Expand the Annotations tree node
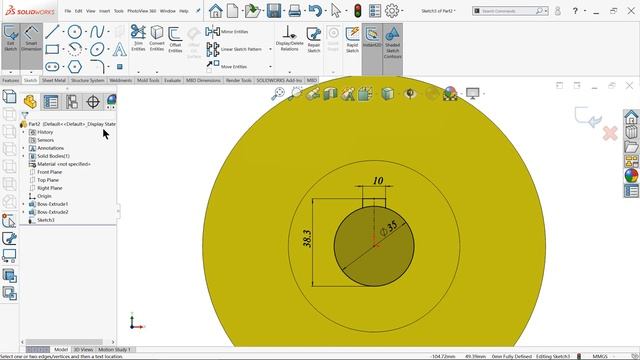 click(x=23, y=148)
